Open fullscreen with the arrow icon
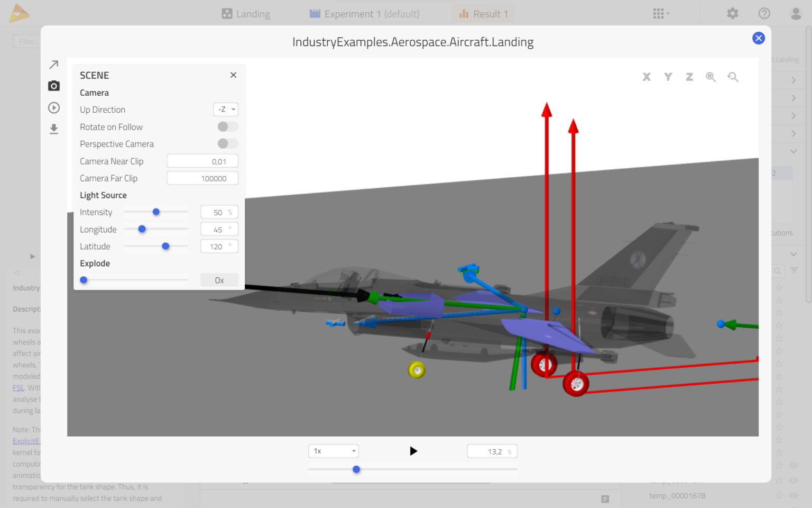This screenshot has width=812, height=508. [x=53, y=65]
